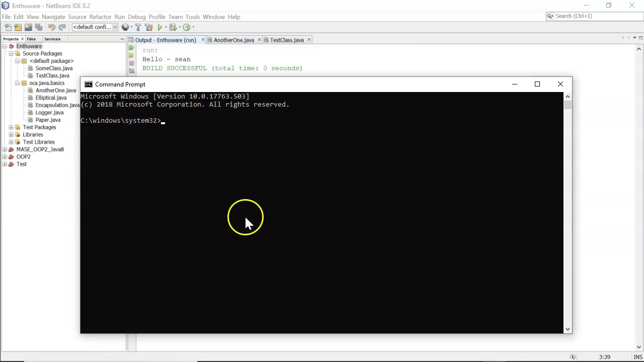Collapse the Enthuware project node
The height and width of the screenshot is (362, 644).
pyautogui.click(x=4, y=46)
